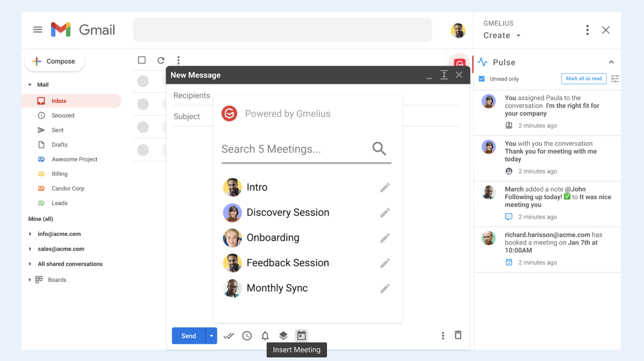Edit the Discovery Session meeting pencil icon
644x361 pixels.
(x=385, y=213)
